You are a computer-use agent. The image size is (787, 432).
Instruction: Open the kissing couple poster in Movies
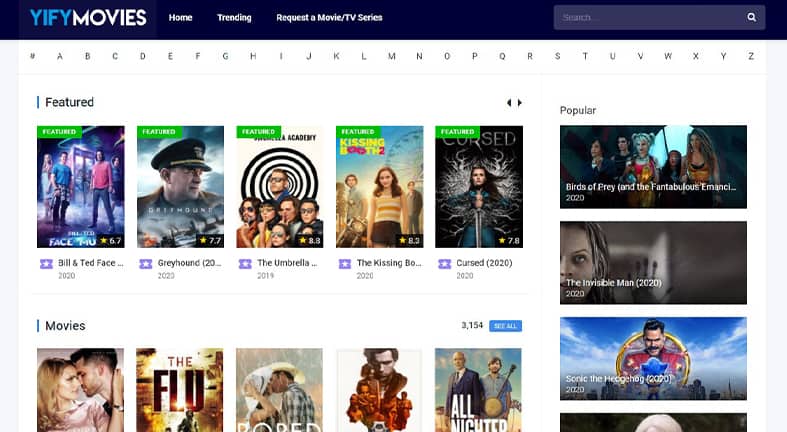tap(80, 390)
